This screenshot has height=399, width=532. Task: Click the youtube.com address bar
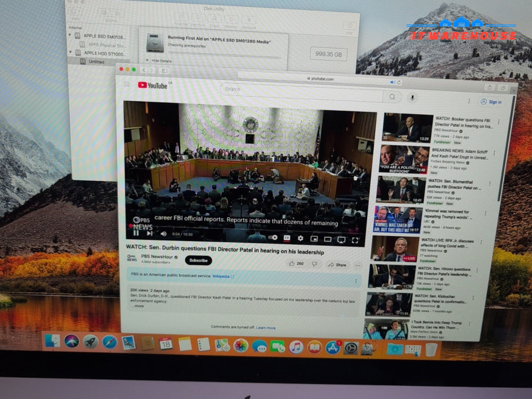point(321,79)
